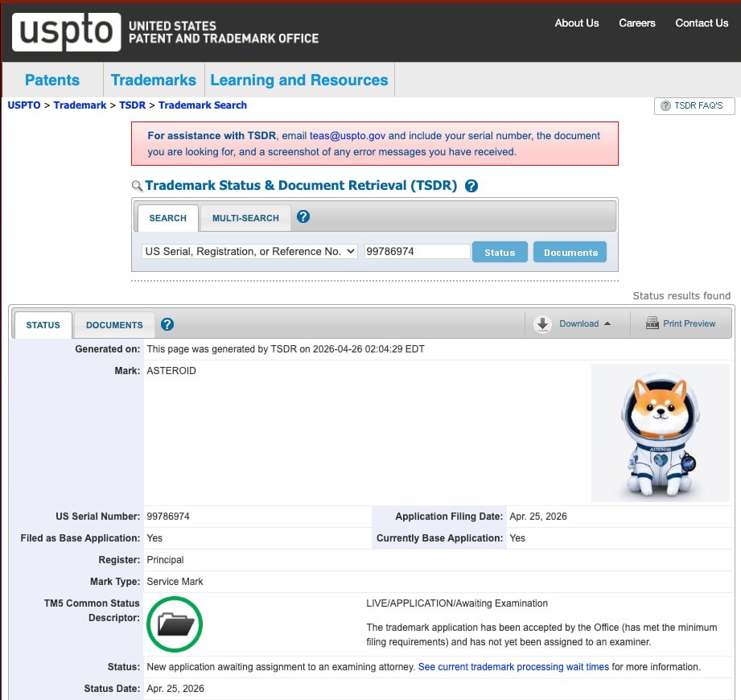Click the TSDR title help question icon
Image resolution: width=741 pixels, height=700 pixels.
click(x=471, y=186)
